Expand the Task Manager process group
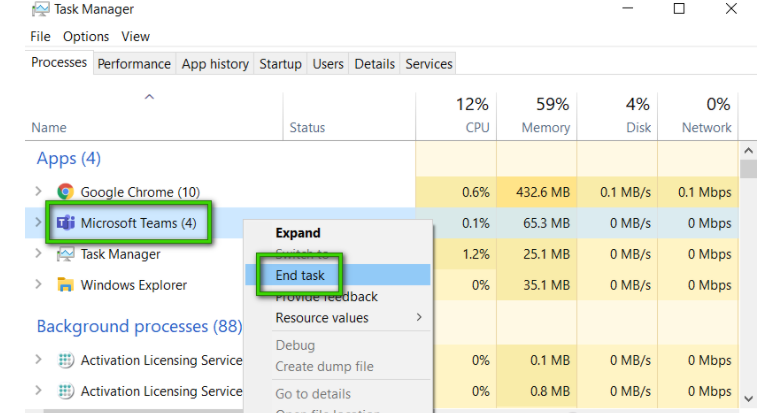765x413 pixels. coord(39,253)
